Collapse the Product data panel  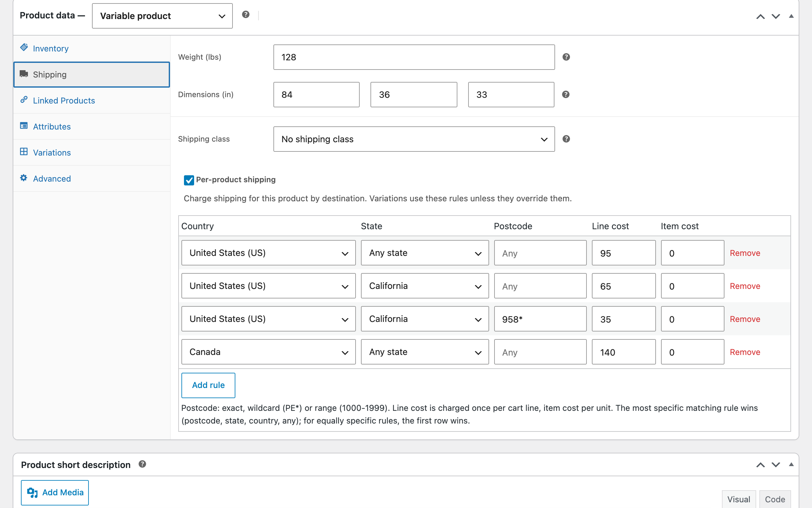[x=791, y=16]
